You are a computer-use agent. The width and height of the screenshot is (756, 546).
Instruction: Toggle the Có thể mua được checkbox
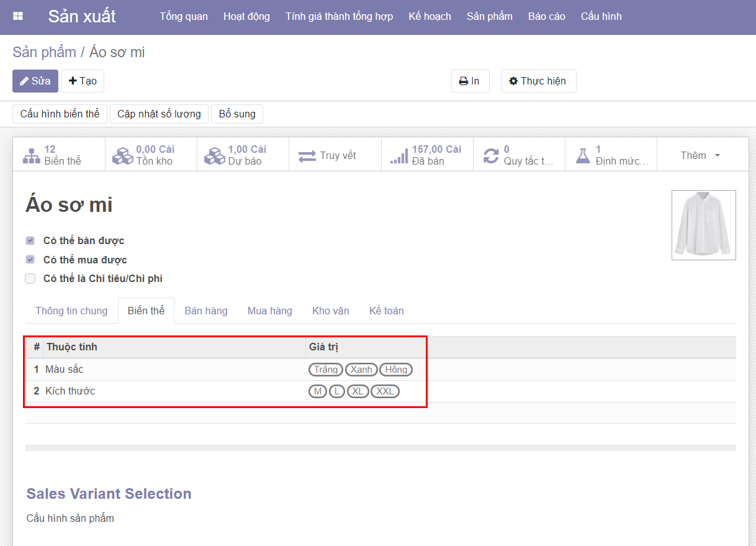30,260
